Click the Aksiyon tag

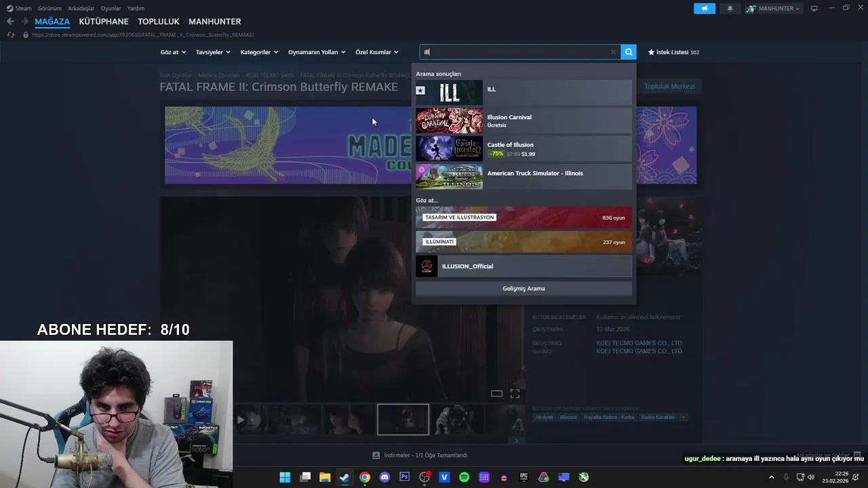pyautogui.click(x=544, y=417)
